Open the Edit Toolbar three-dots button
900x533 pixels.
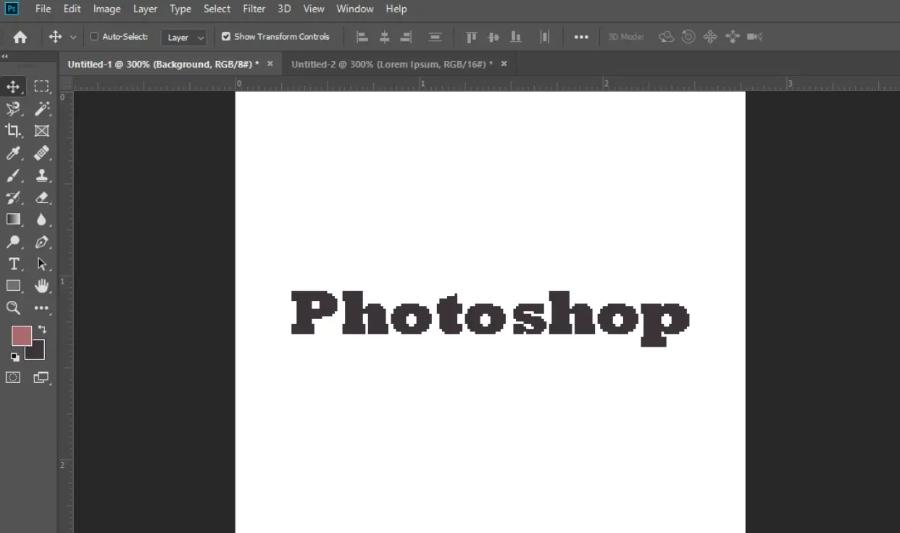(x=41, y=308)
